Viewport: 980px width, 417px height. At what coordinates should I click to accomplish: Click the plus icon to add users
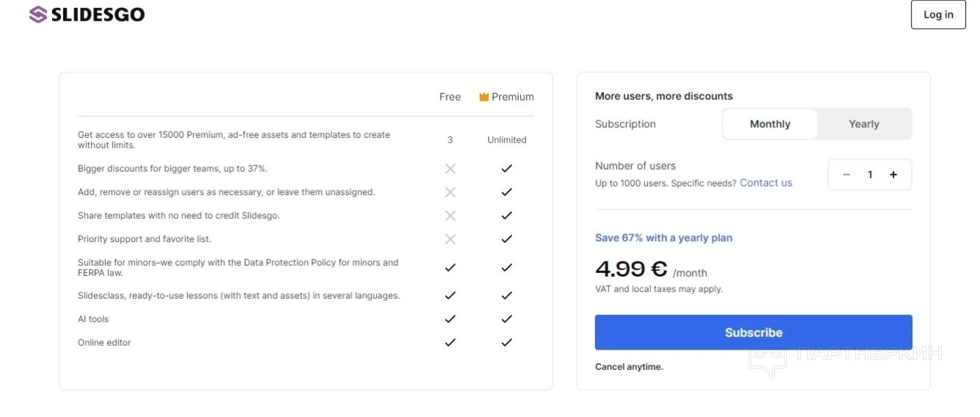click(x=893, y=175)
